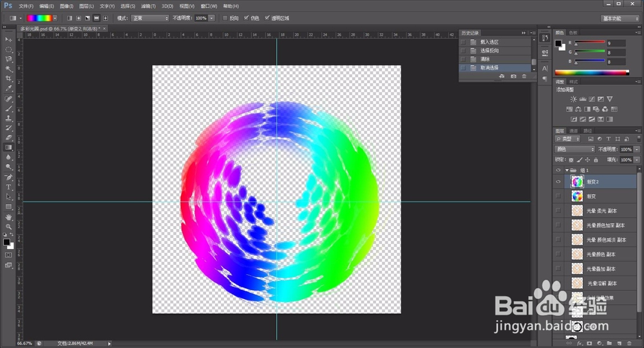Open the options bar opacity dropdown arrow
This screenshot has height=348, width=644.
tap(211, 18)
